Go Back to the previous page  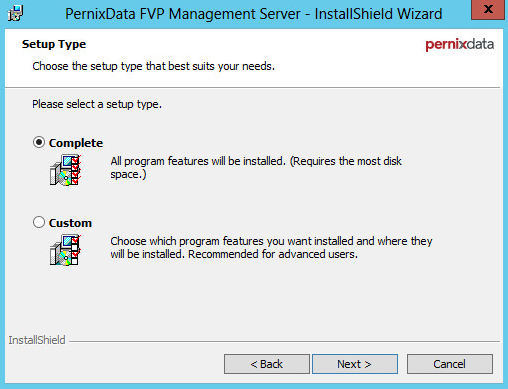click(267, 364)
